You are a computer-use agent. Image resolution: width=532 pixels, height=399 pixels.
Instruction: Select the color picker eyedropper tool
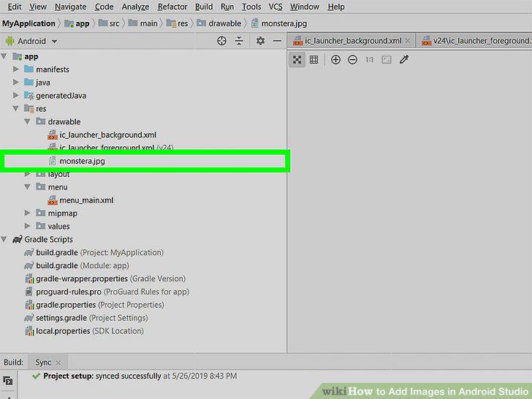(403, 60)
